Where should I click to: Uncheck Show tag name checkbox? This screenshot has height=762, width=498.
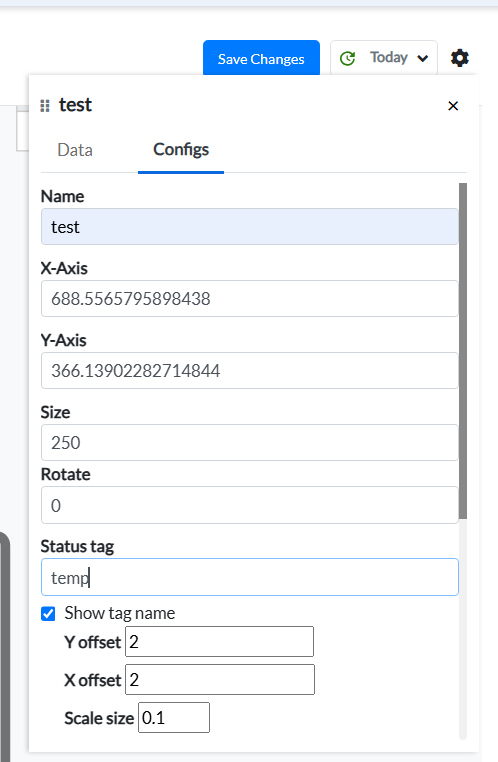click(x=48, y=613)
